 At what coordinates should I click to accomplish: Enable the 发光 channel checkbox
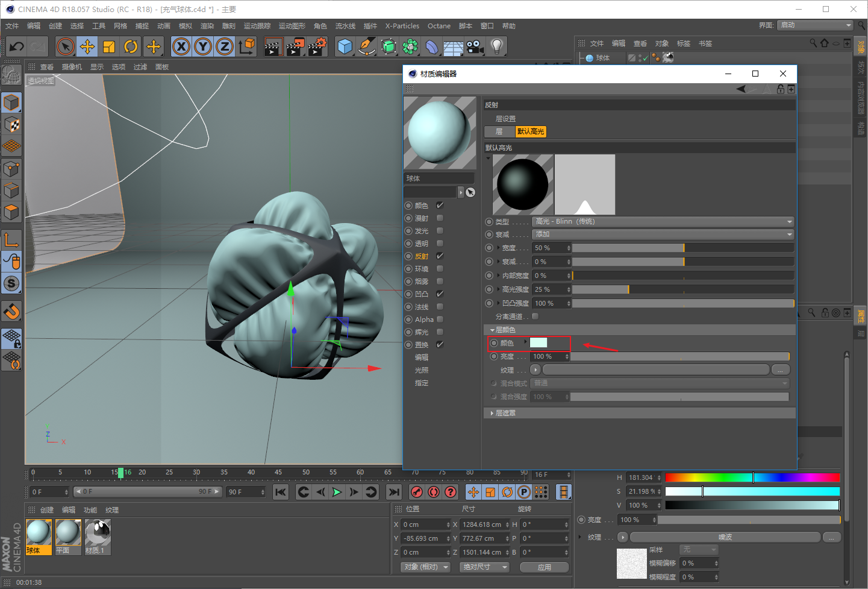point(440,231)
